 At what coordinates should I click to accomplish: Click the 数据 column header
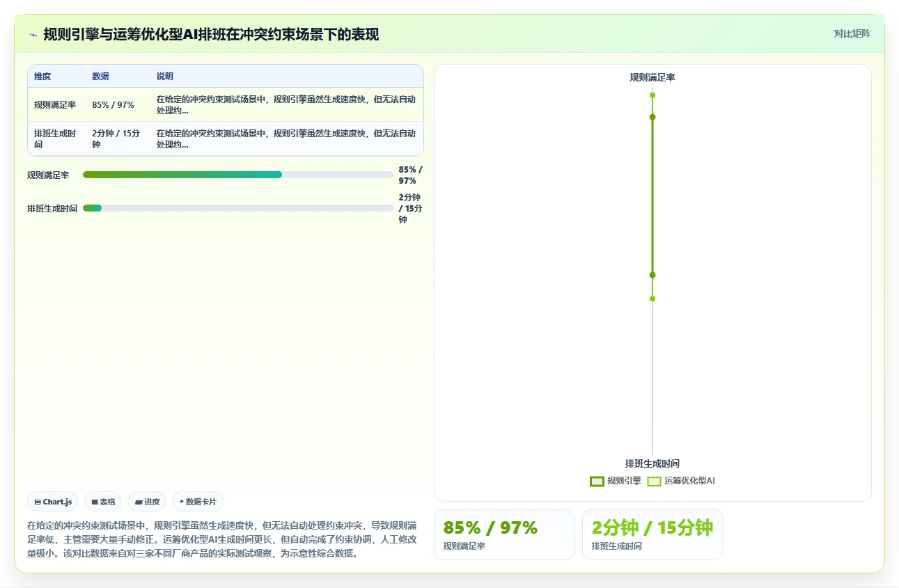(x=100, y=77)
